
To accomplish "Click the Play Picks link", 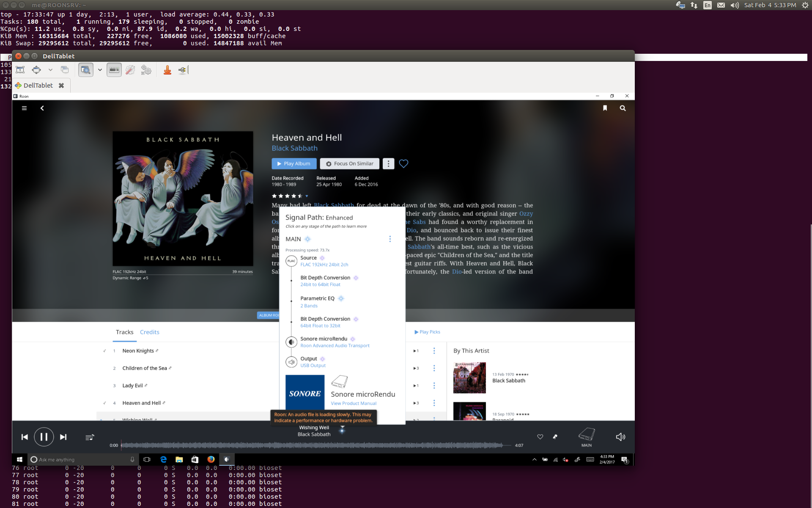I will (x=428, y=332).
